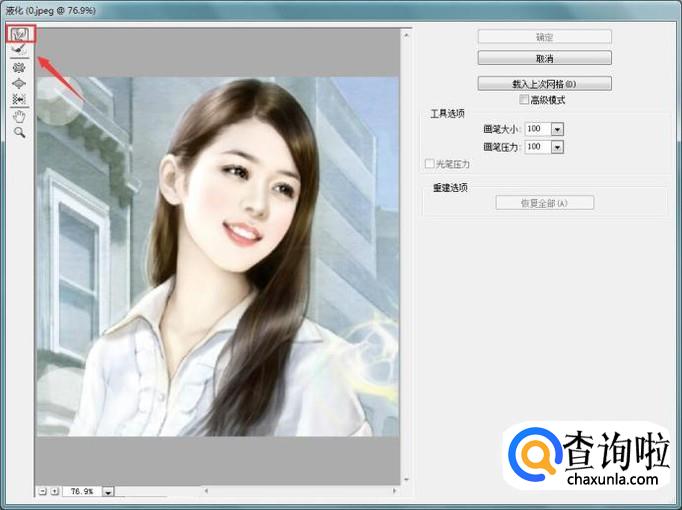Screen dimensions: 682x510
Task: Click the 确定 confirm button
Action: (545, 37)
